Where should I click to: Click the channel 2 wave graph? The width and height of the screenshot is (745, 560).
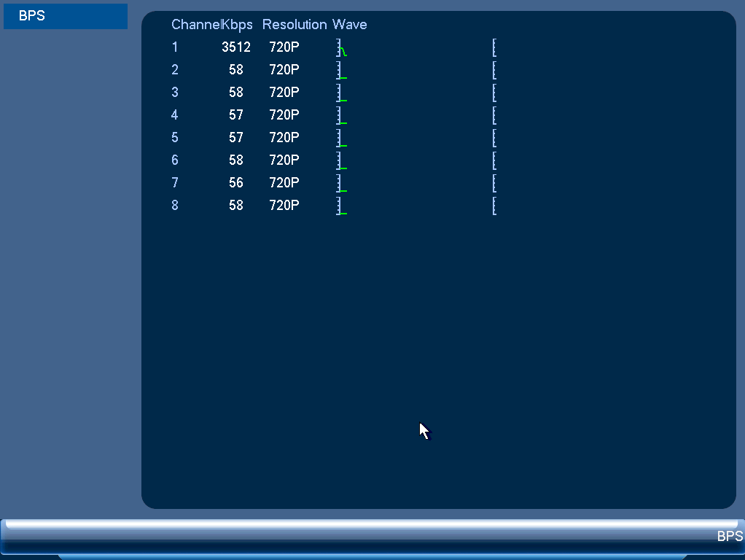(x=416, y=70)
